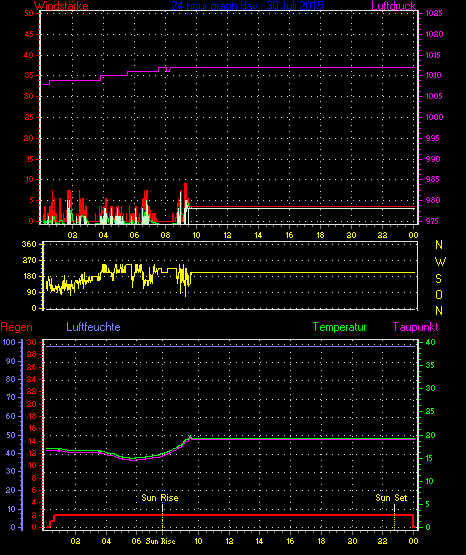This screenshot has width=466, height=555.
Task: Select the dotted sunrise marker line
Action: [162, 516]
